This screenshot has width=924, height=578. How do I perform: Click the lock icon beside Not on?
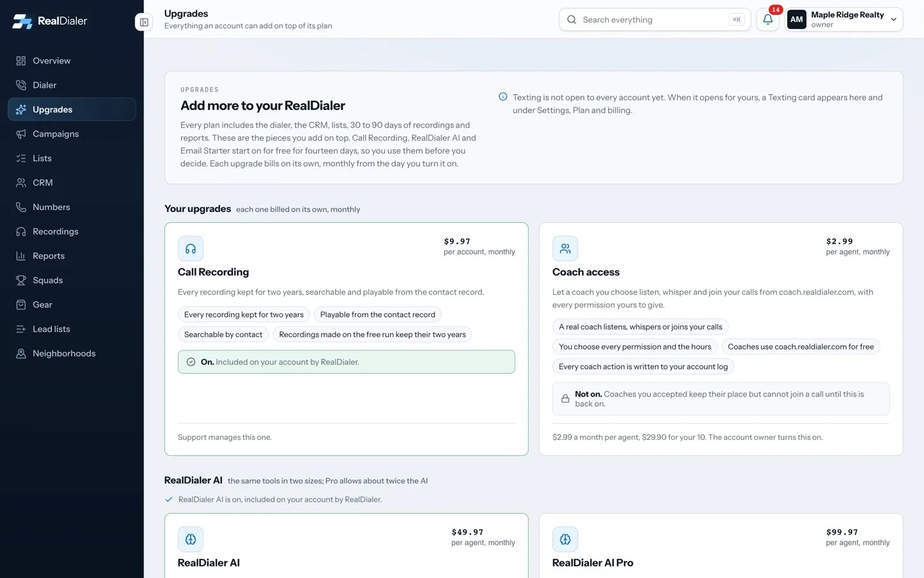[x=565, y=399]
